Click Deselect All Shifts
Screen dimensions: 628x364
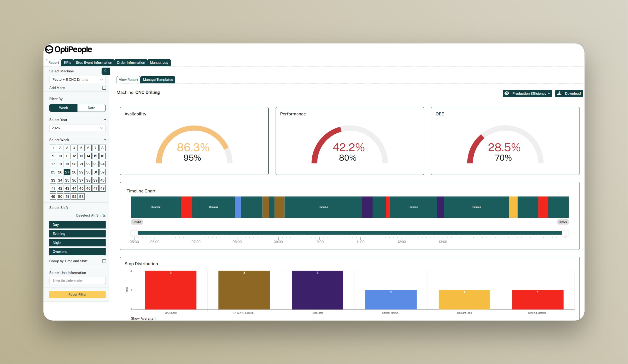91,215
